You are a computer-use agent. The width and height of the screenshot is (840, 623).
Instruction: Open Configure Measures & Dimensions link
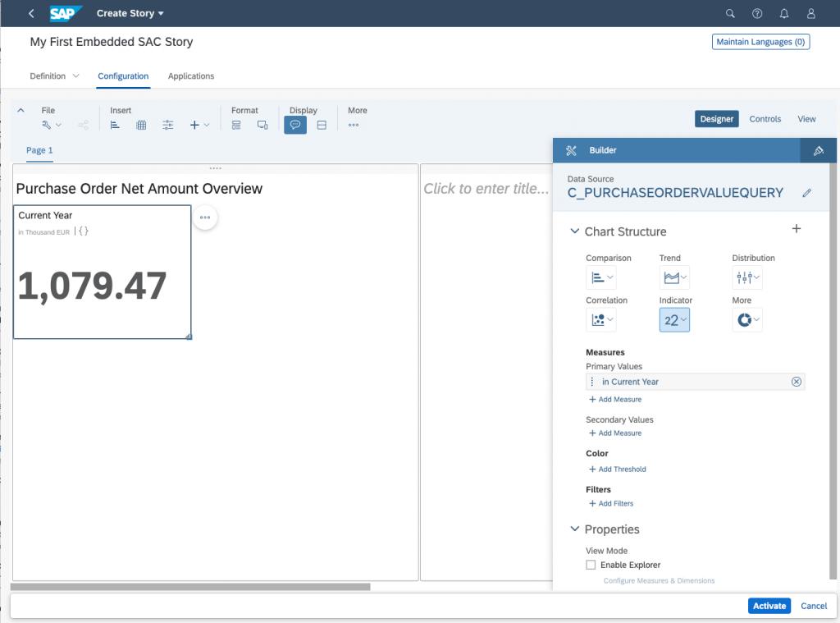659,580
